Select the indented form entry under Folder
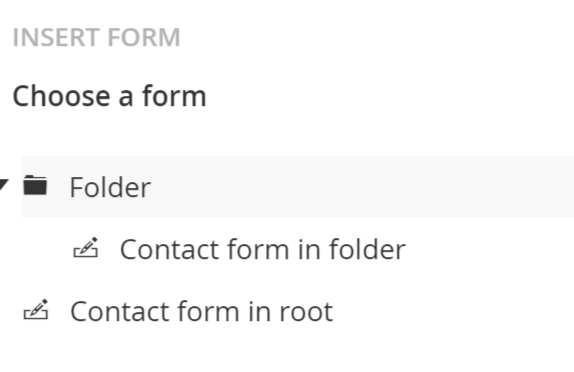Image resolution: width=574 pixels, height=372 pixels. (x=263, y=249)
